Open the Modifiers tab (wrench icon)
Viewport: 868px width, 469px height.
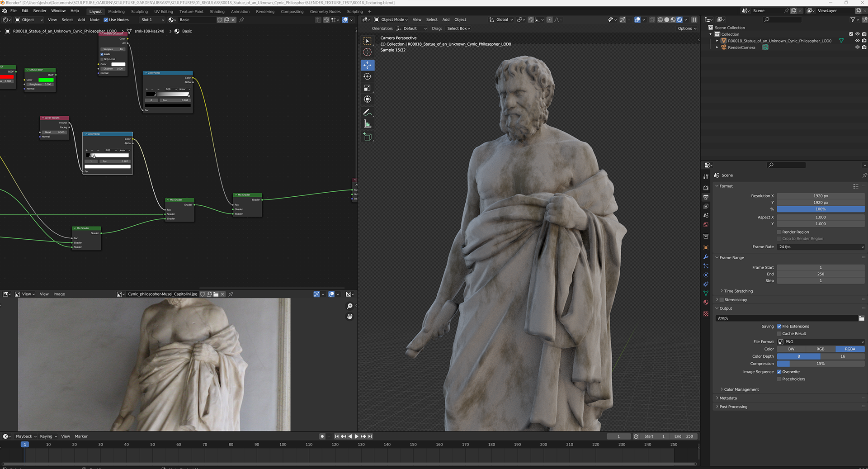pyautogui.click(x=706, y=257)
